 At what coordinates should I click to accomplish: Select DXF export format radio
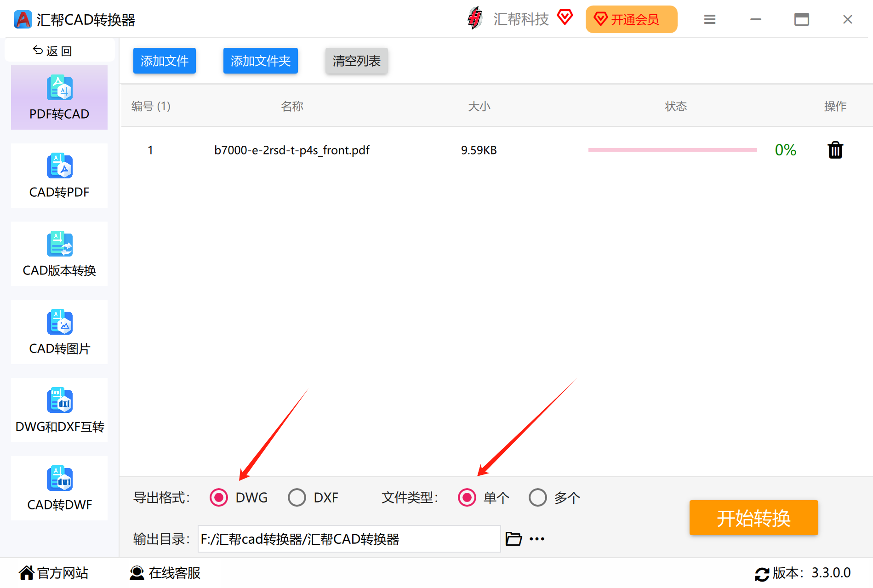click(x=297, y=497)
